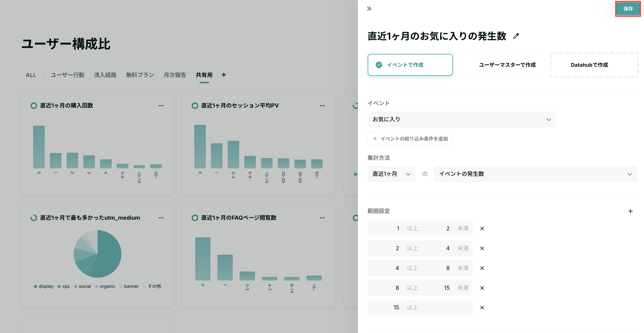This screenshot has width=644, height=333.
Task: Open more menu on FAQページ閲覧数 card
Action: click(322, 218)
